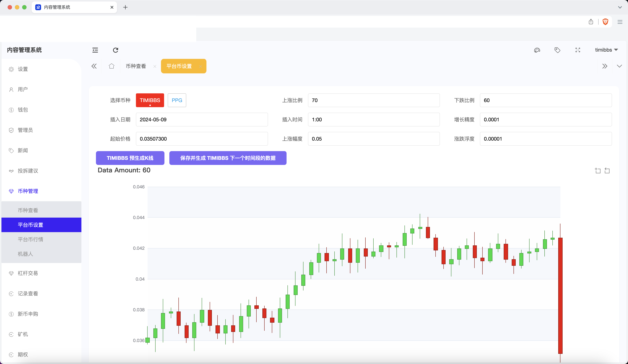Click the 用户 person icon
Viewport: 628px width, 364px height.
click(x=11, y=90)
